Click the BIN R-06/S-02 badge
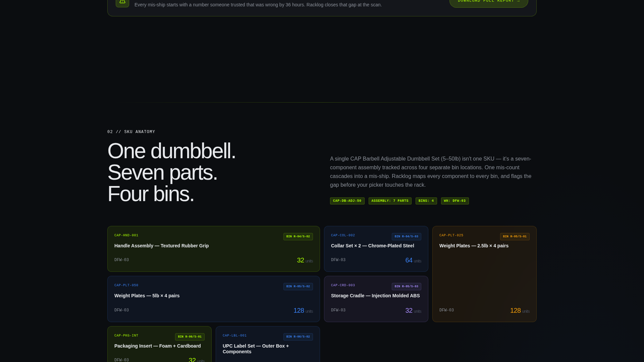644x362 pixels. [x=298, y=337]
